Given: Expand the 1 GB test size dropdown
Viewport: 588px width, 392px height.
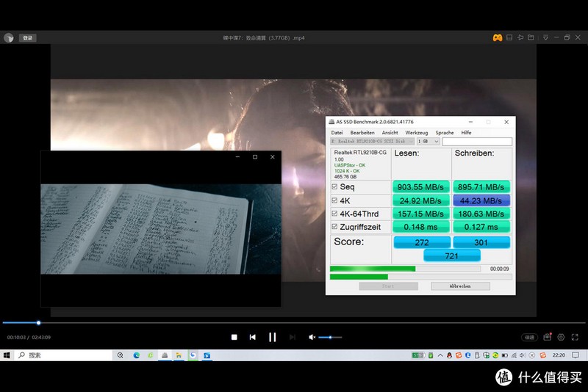Looking at the screenshot, I should (429, 141).
